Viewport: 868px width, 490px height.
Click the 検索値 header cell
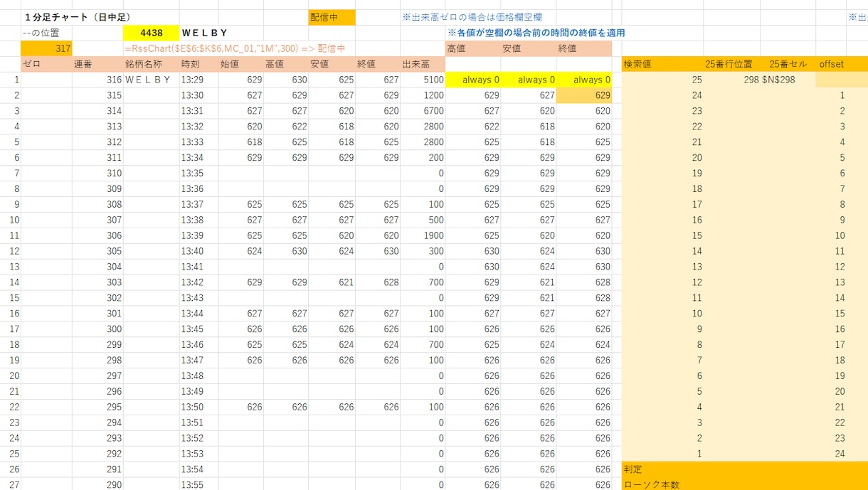click(663, 64)
